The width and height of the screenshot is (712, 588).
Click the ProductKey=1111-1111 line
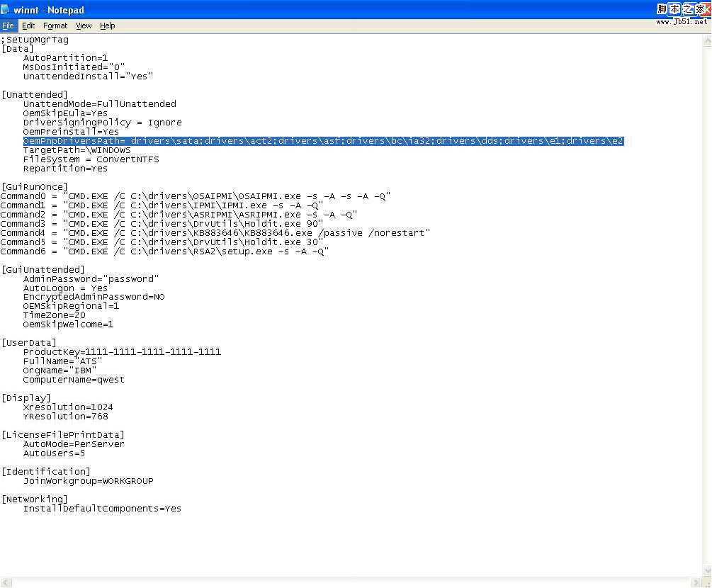122,352
